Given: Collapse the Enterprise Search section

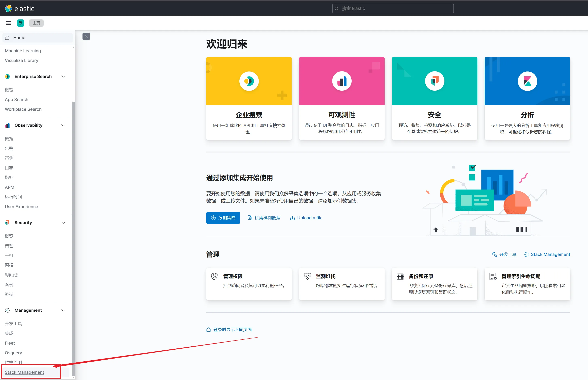Looking at the screenshot, I should (63, 77).
